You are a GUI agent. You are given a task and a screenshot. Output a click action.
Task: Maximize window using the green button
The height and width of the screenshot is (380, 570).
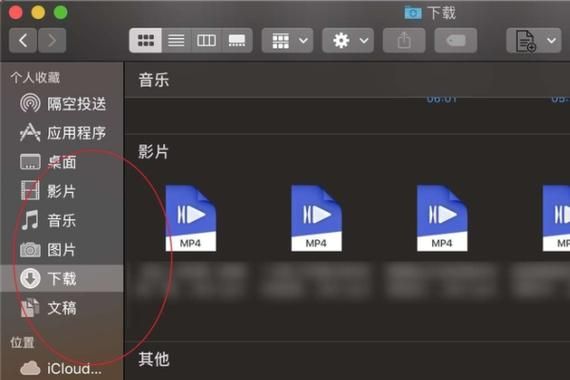pyautogui.click(x=61, y=12)
